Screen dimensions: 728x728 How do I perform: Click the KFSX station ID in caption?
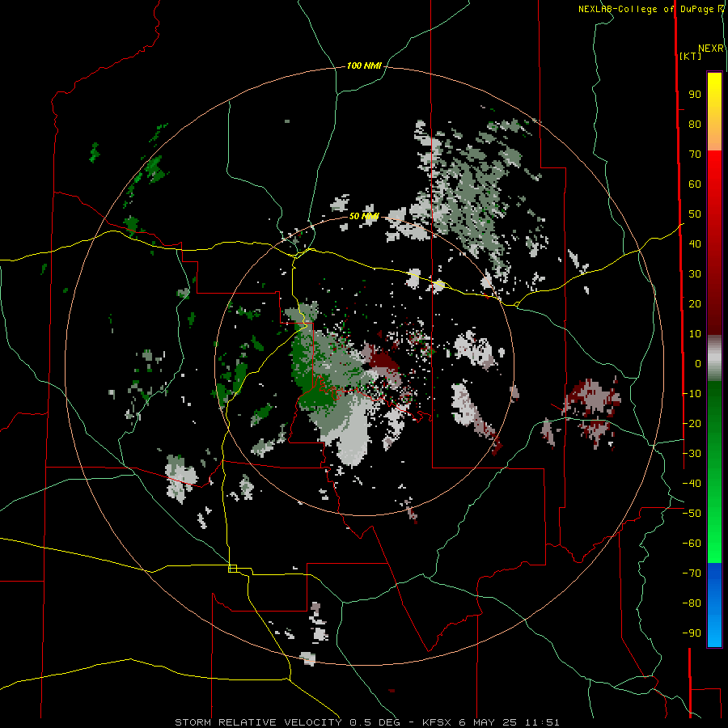coord(438,722)
